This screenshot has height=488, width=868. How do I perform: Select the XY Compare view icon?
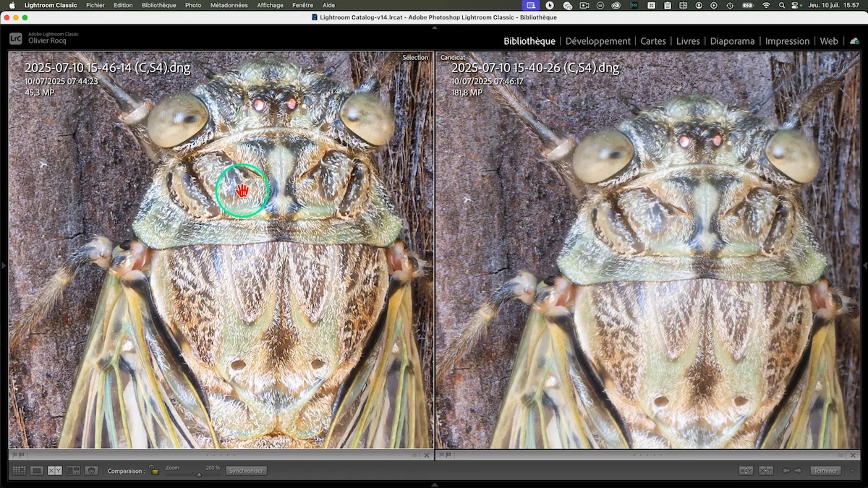click(55, 471)
